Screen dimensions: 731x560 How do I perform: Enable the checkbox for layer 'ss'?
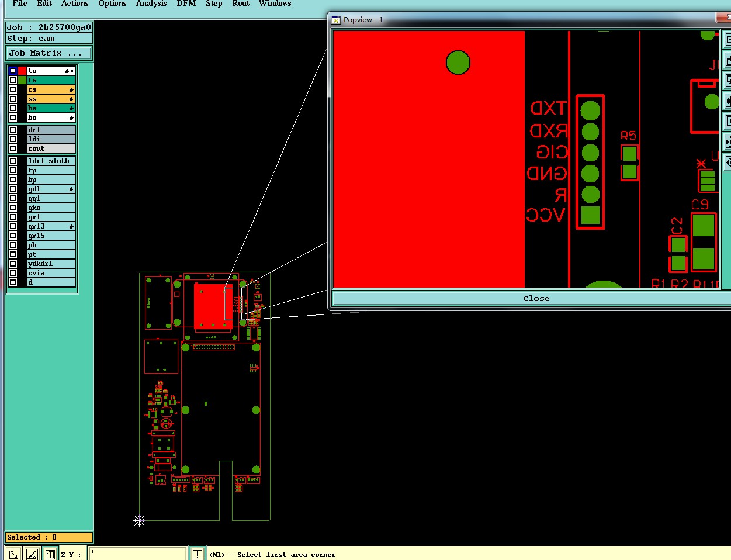(13, 99)
